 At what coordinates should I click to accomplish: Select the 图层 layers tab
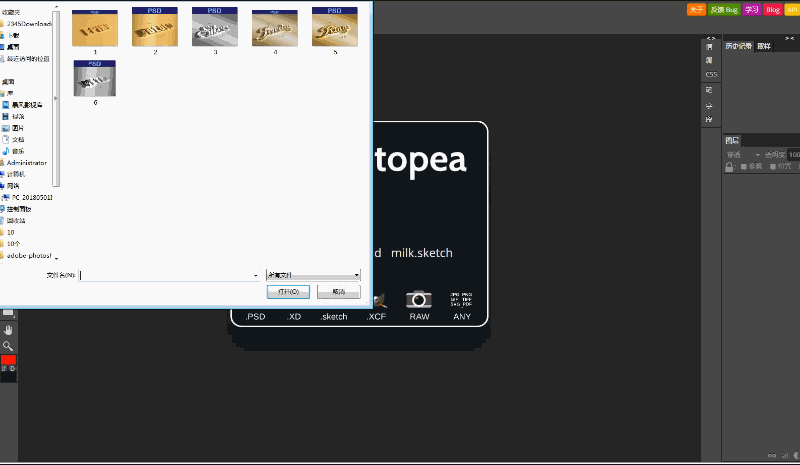[x=732, y=140]
